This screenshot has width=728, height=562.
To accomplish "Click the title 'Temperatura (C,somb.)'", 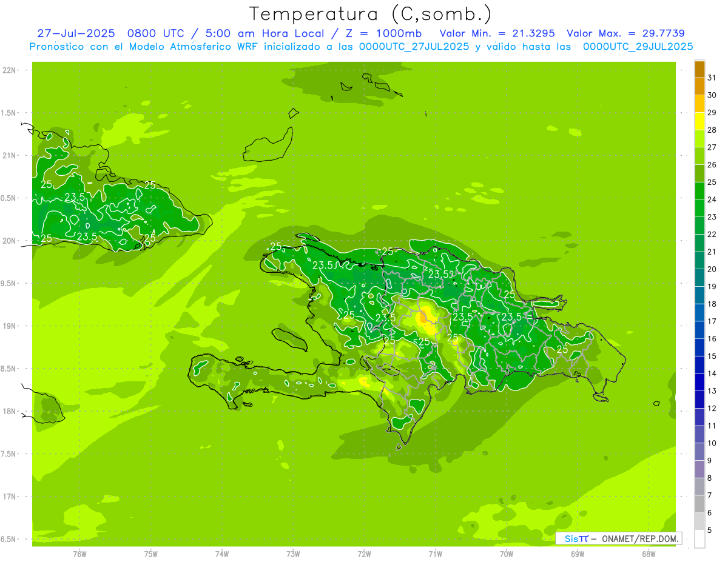I will click(370, 14).
